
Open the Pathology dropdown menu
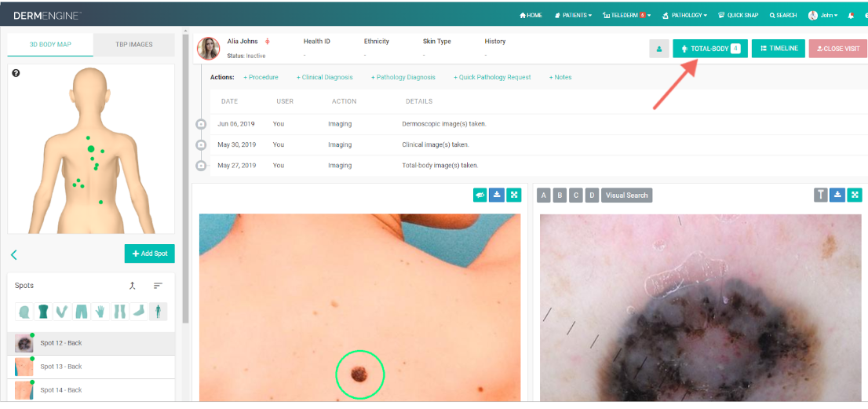point(684,16)
